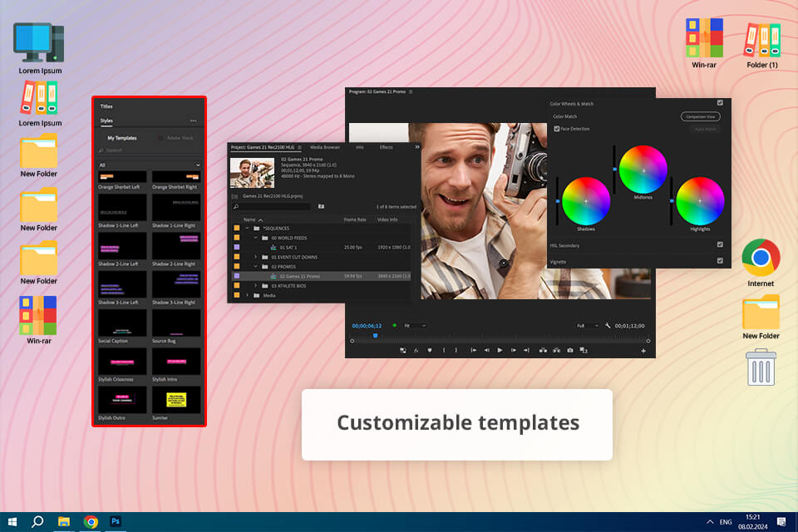Click the Go to Out point button
This screenshot has width=798, height=532.
click(x=526, y=350)
